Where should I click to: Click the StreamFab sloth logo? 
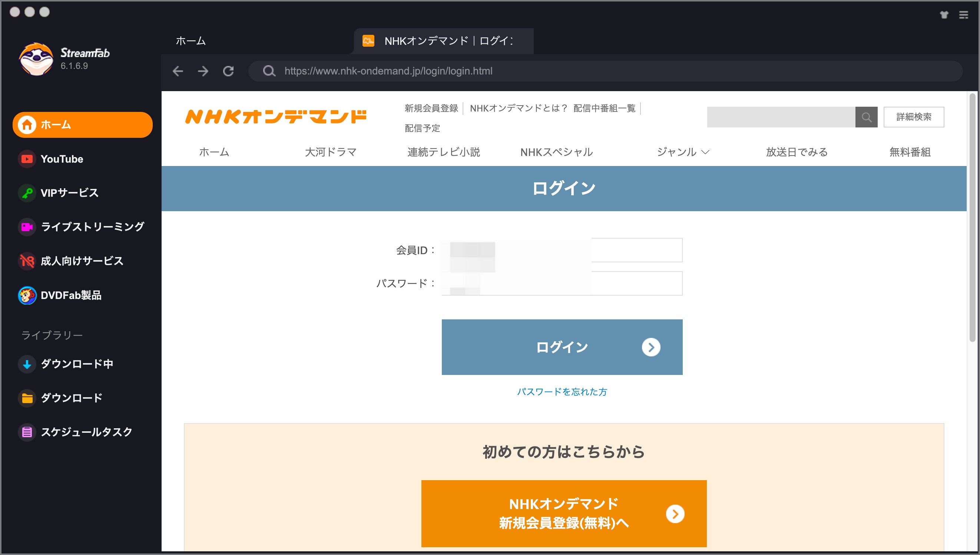(36, 59)
